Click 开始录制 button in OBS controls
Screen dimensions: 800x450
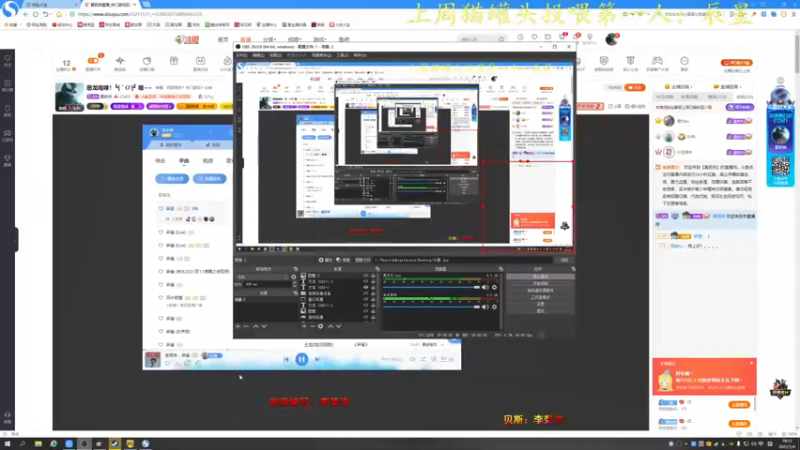[x=540, y=283]
